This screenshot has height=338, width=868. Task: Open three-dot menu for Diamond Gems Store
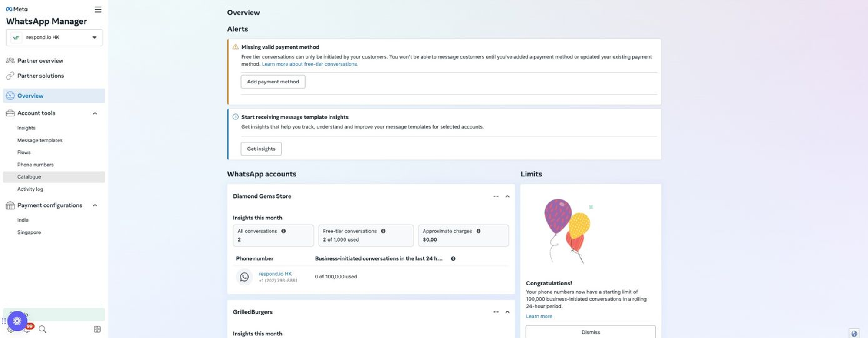(496, 196)
